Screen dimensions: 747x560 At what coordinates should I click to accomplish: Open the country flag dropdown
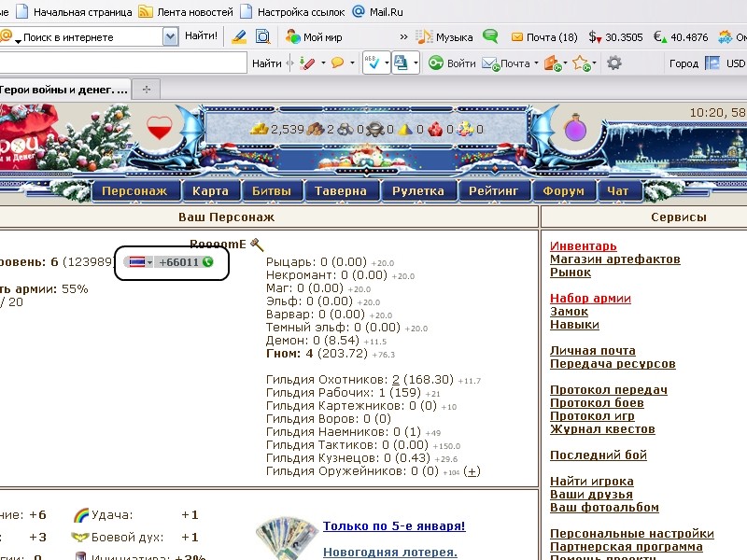pos(140,262)
